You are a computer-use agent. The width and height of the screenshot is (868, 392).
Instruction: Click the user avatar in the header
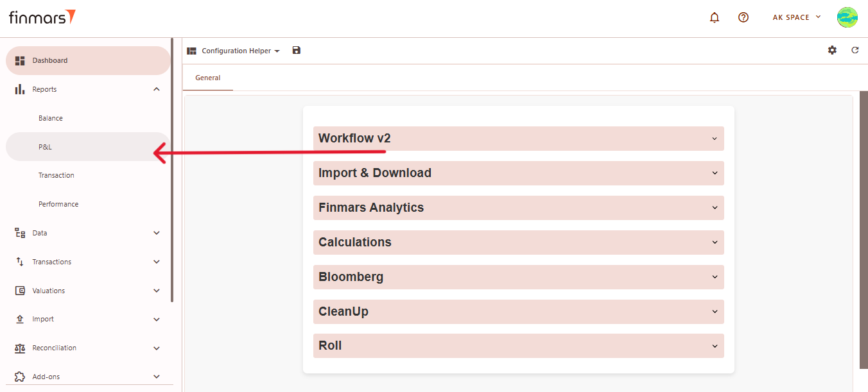[x=847, y=17]
